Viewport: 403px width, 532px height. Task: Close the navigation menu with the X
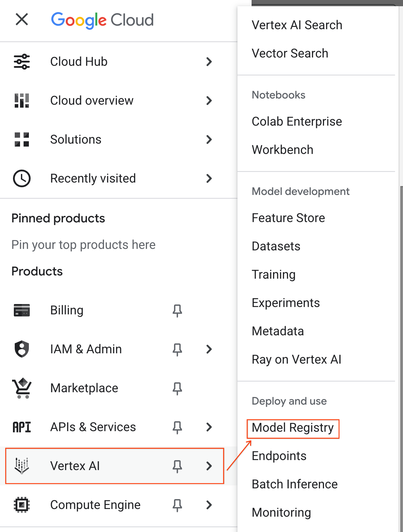(x=22, y=20)
